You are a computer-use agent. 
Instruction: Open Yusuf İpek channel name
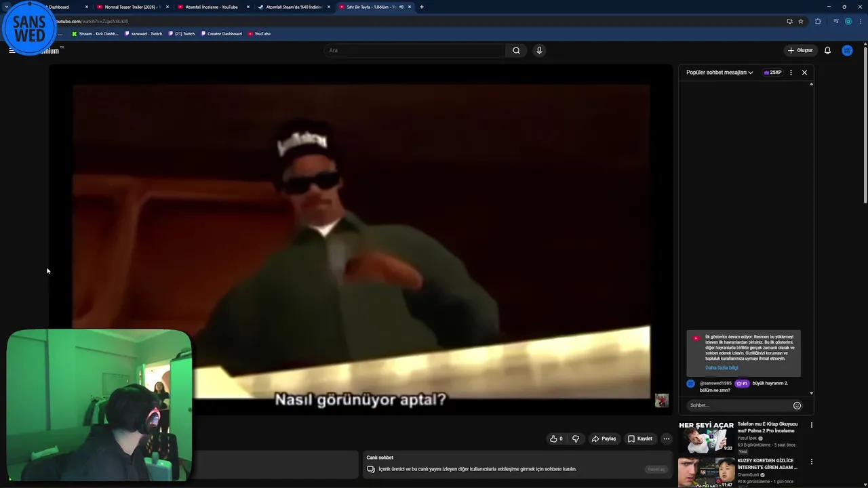[747, 438]
